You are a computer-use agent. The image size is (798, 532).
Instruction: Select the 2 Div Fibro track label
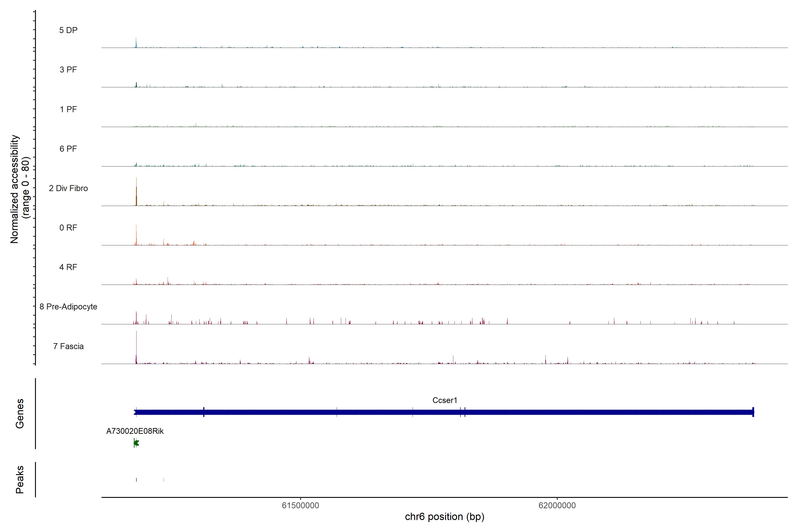click(68, 188)
